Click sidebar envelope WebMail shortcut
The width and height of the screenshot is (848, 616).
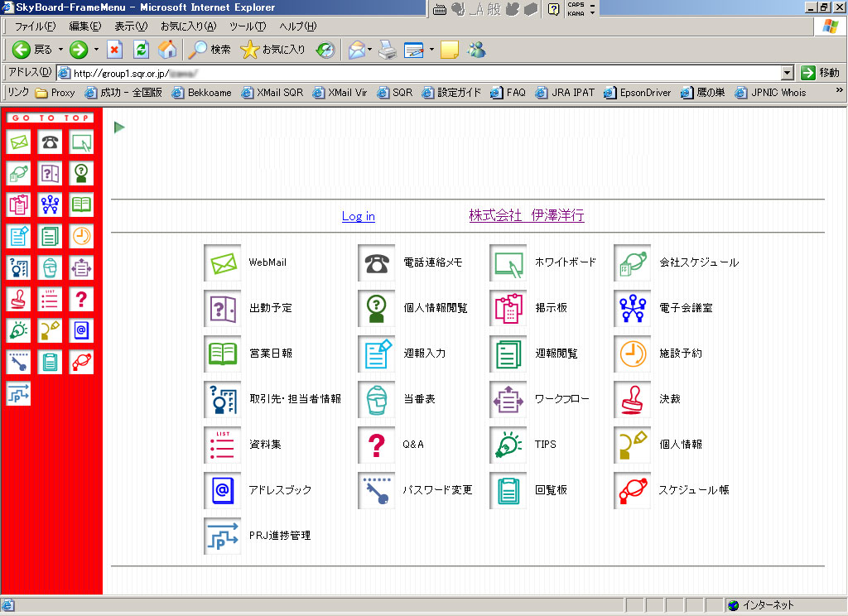[x=18, y=142]
